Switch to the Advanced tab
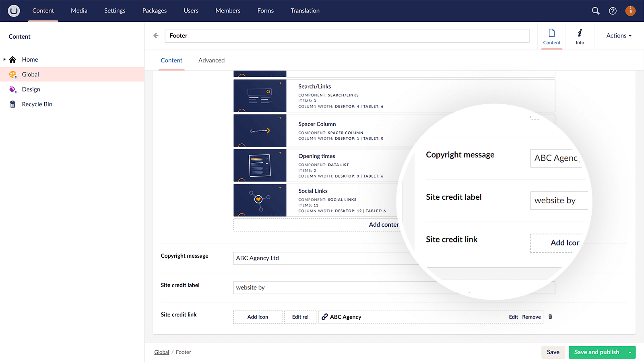This screenshot has width=644, height=362. point(211,60)
